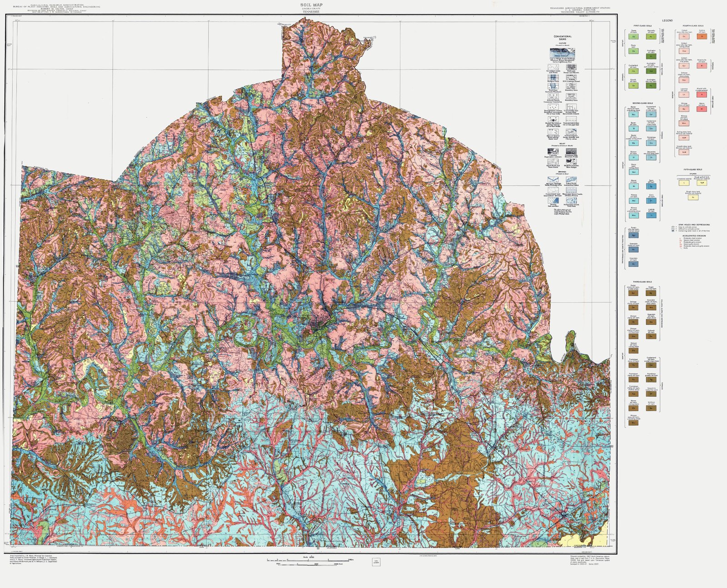The width and height of the screenshot is (727, 588).
Task: Select the Streams, Springs, Wells icon
Action: [553, 179]
